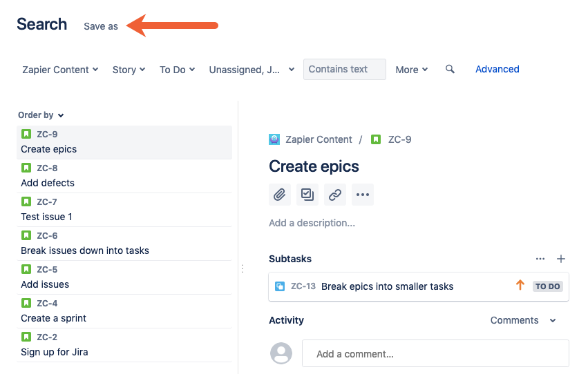588x374 pixels.
Task: Click the create subtask checklist icon
Action: [307, 195]
